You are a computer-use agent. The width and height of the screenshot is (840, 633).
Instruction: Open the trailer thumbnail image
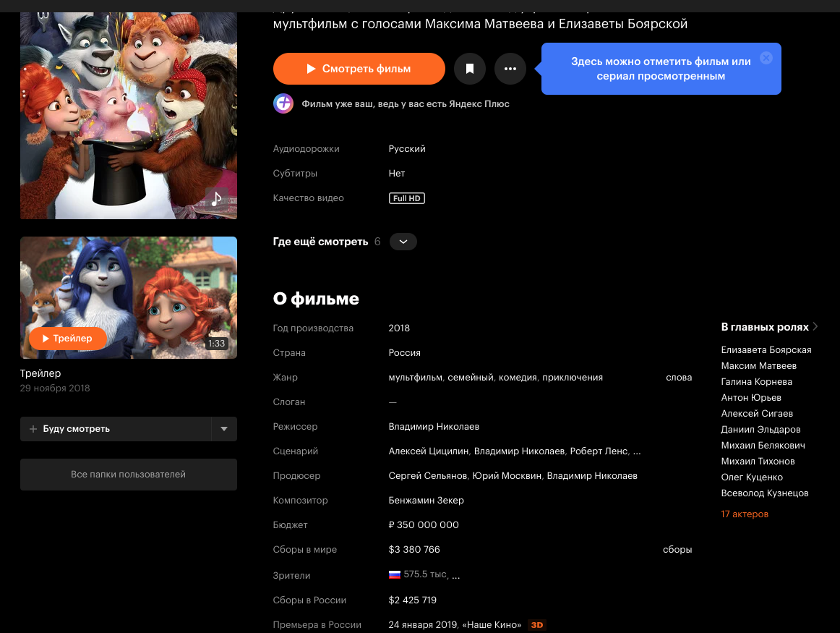(129, 297)
